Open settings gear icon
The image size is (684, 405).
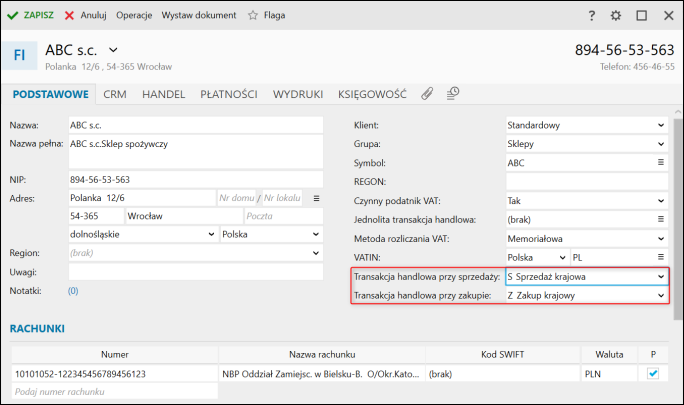coord(616,16)
